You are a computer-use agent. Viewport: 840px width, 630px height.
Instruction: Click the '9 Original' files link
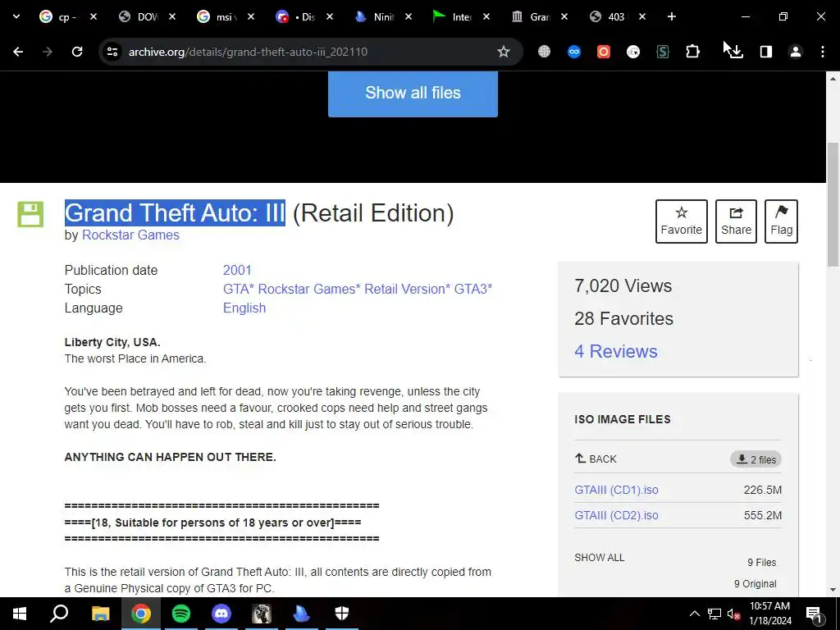755,584
